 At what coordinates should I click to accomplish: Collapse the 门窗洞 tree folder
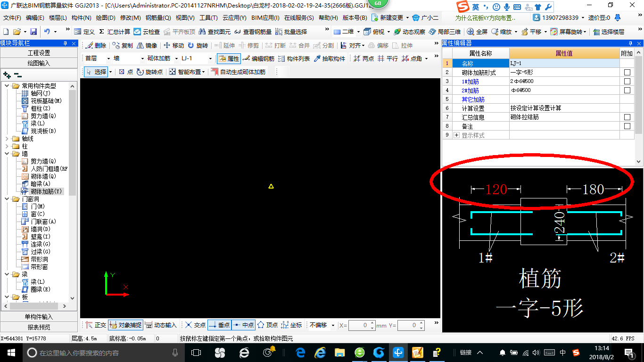coord(7,199)
